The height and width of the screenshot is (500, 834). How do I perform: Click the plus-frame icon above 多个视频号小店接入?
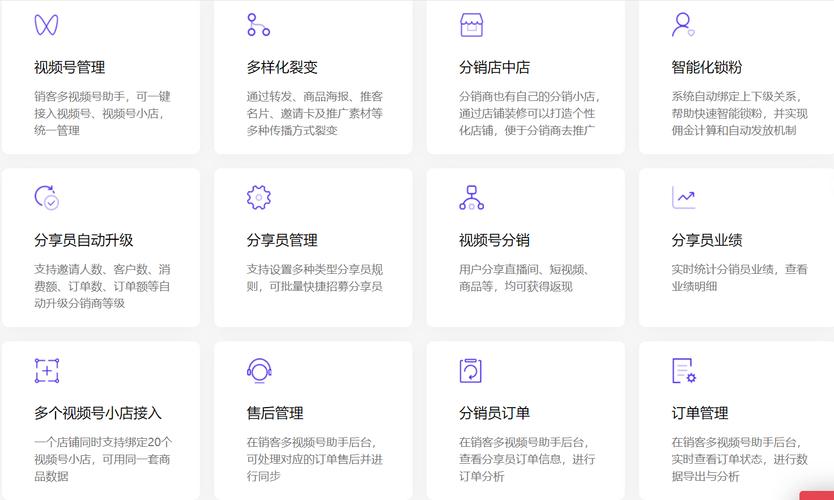[47, 371]
